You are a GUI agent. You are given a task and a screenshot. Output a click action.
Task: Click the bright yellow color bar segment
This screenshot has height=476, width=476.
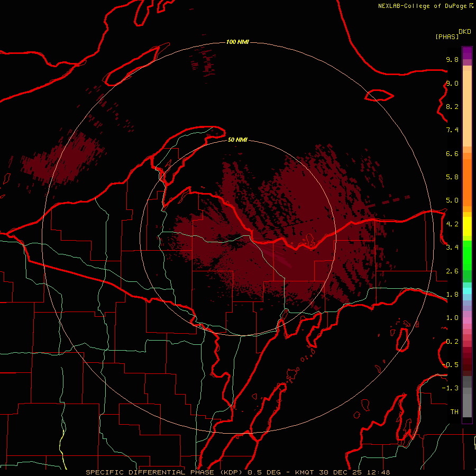pos(467,226)
